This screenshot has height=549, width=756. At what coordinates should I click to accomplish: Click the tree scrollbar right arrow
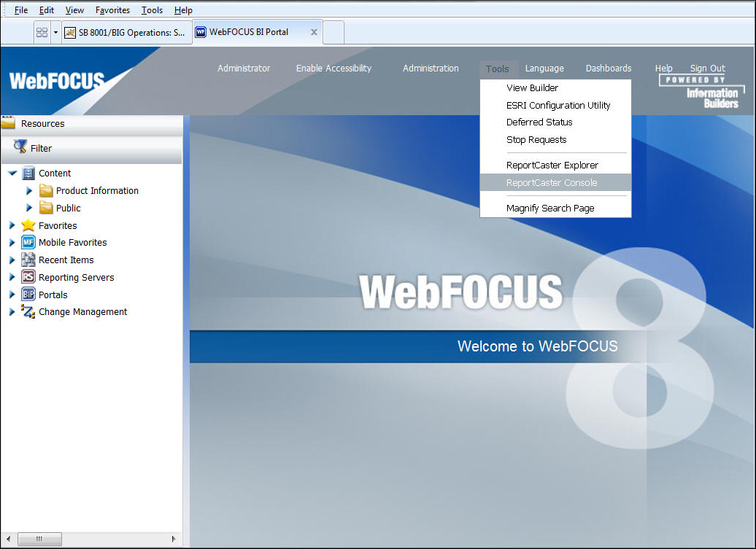click(174, 539)
